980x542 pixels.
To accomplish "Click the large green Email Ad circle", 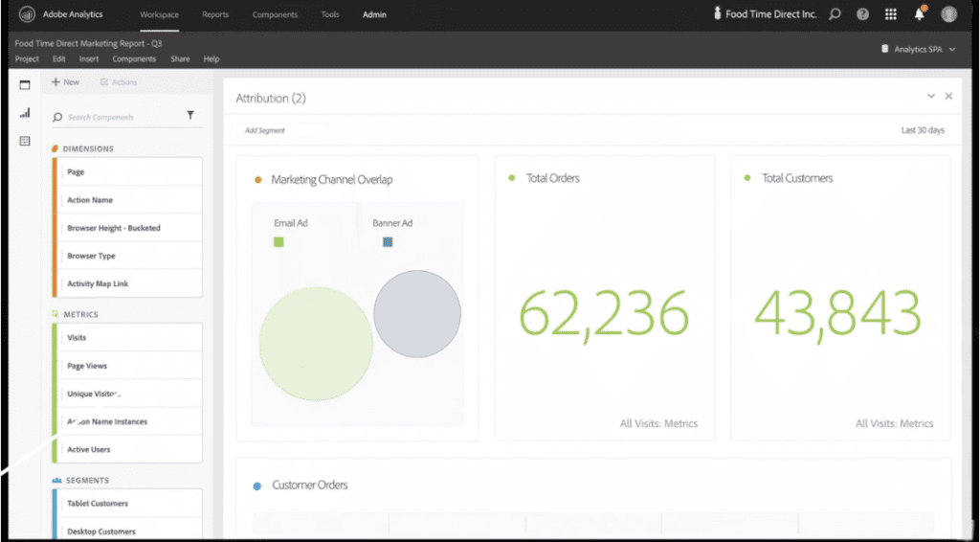I will tap(316, 344).
